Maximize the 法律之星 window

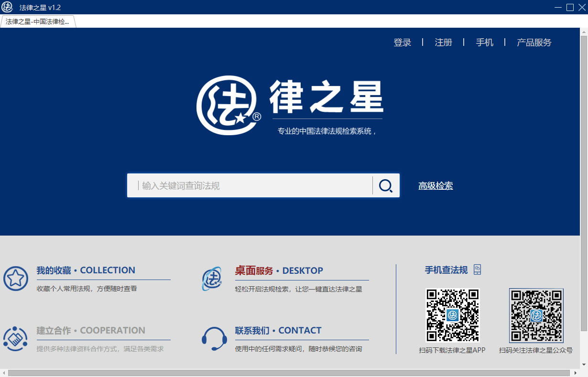point(570,7)
